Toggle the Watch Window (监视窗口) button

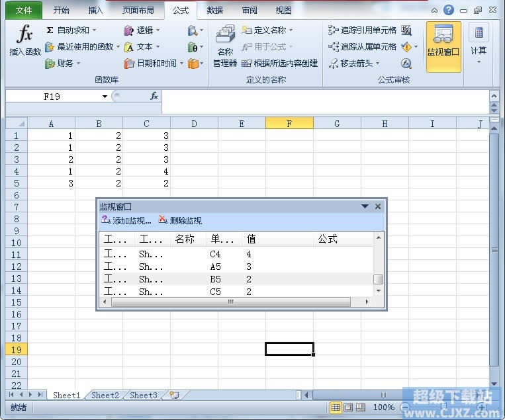point(443,47)
